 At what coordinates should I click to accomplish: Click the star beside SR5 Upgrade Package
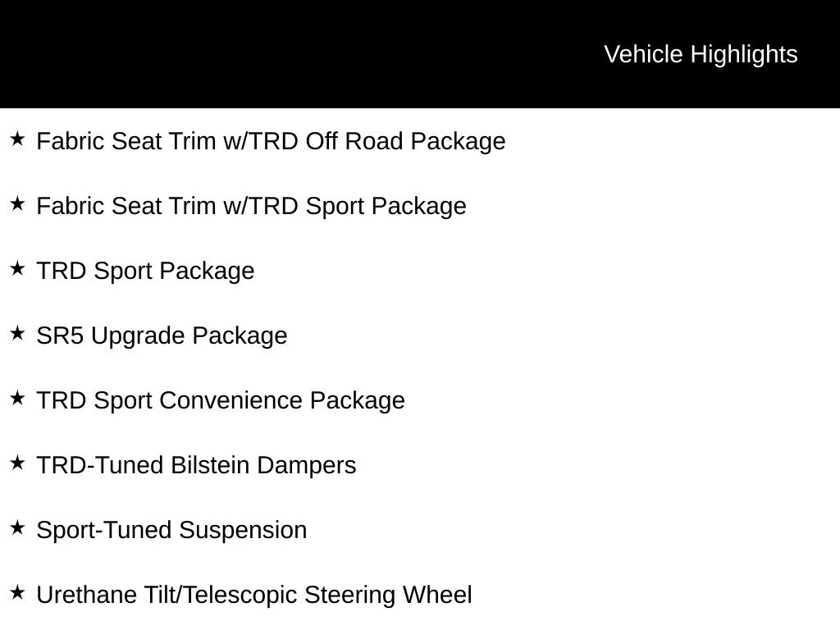click(17, 334)
